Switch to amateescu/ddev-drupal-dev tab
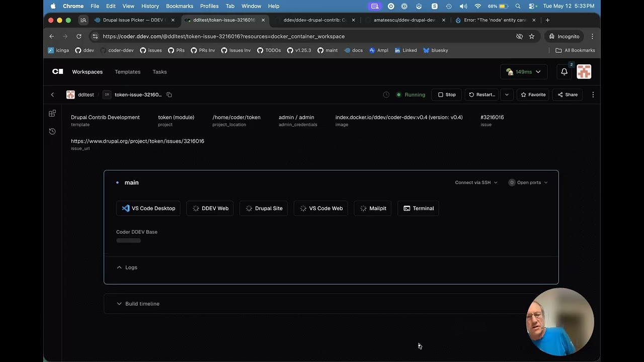Image resolution: width=644 pixels, height=362 pixels. coord(405,20)
